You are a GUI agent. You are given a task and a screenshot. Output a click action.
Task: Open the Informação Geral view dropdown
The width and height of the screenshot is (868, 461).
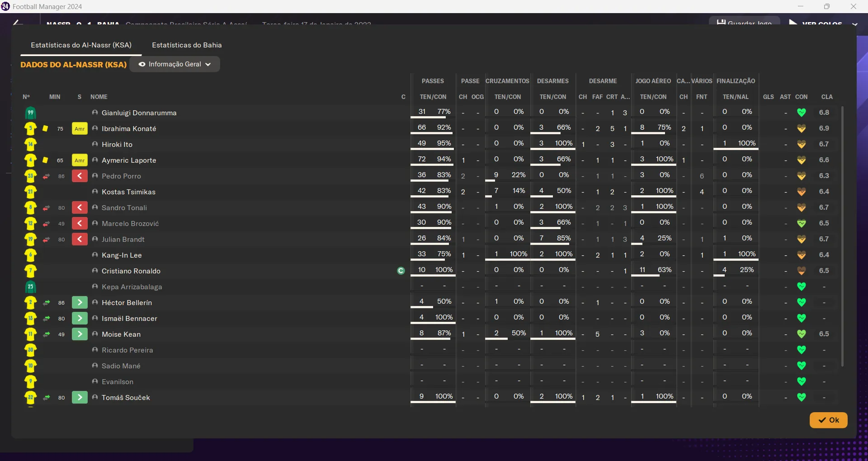175,64
